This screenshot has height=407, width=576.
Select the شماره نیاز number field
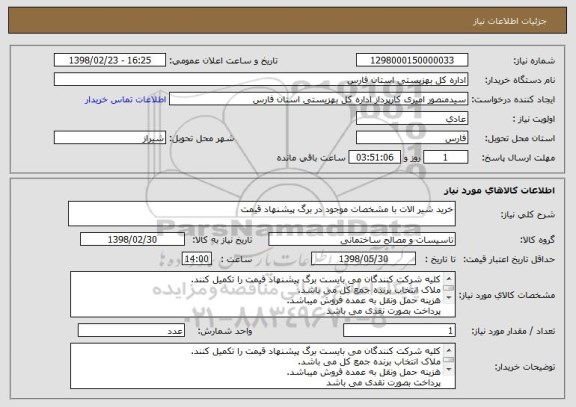point(412,60)
